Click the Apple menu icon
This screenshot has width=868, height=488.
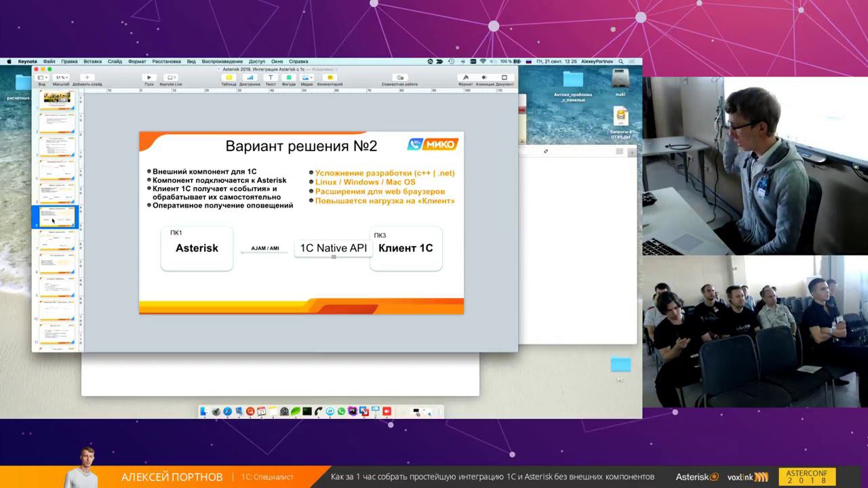coord(9,61)
